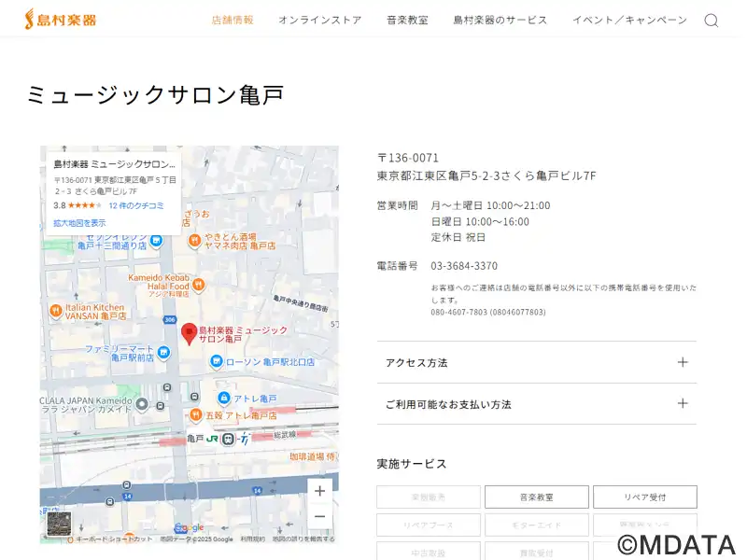The height and width of the screenshot is (560, 747).
Task: Click the リペアブース service button
Action: 429,525
